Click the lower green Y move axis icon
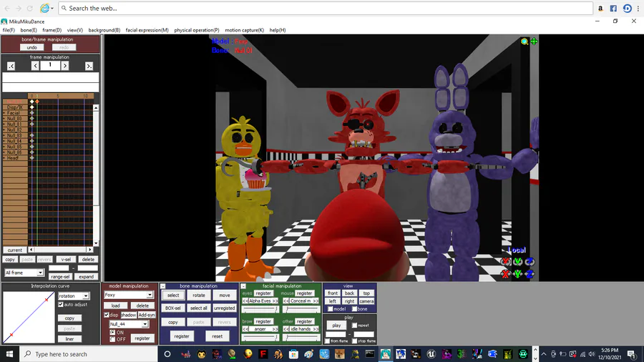 518,274
